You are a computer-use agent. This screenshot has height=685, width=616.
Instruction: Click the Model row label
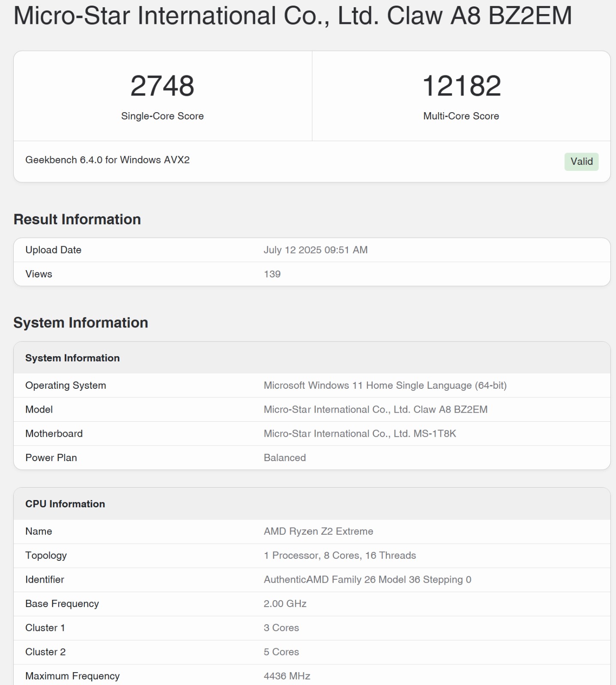(39, 409)
